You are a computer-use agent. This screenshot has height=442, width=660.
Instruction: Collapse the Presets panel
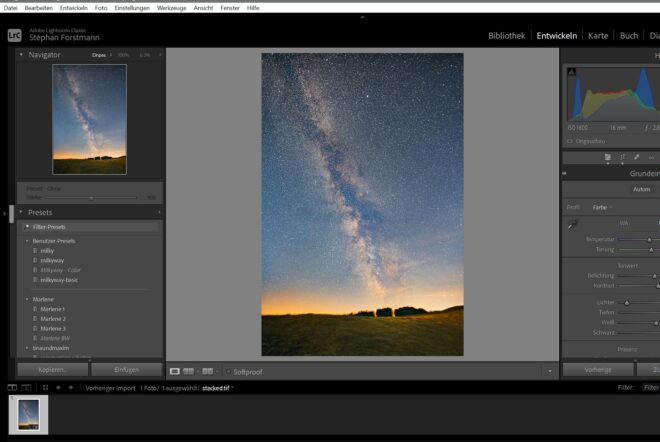coord(21,212)
